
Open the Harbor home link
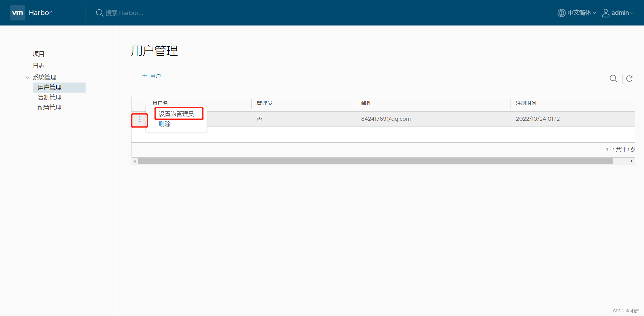[x=40, y=13]
